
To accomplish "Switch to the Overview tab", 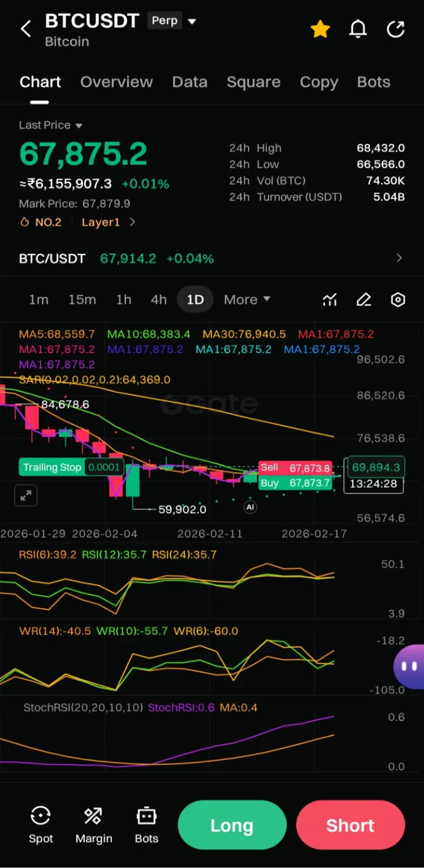I will coord(116,82).
